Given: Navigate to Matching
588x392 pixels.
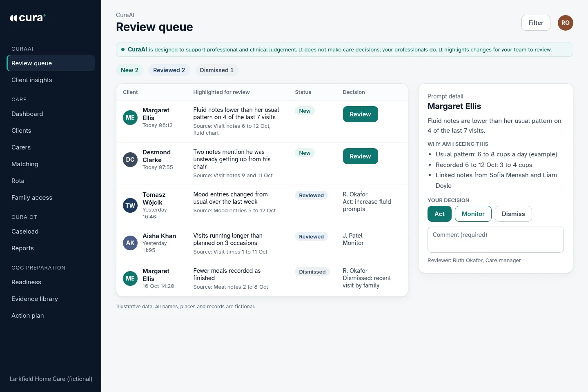Looking at the screenshot, I should coord(51,164).
